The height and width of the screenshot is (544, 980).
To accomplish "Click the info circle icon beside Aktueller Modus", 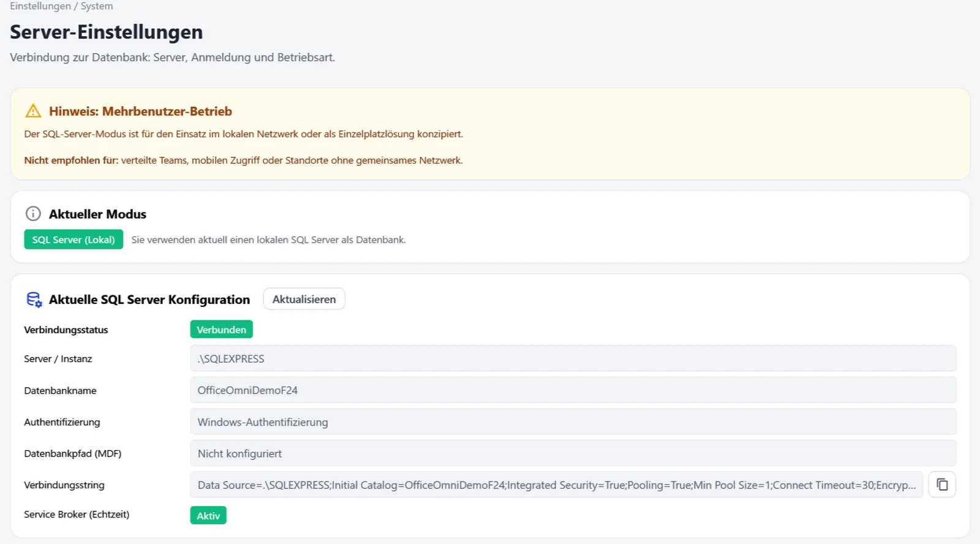I will [33, 214].
